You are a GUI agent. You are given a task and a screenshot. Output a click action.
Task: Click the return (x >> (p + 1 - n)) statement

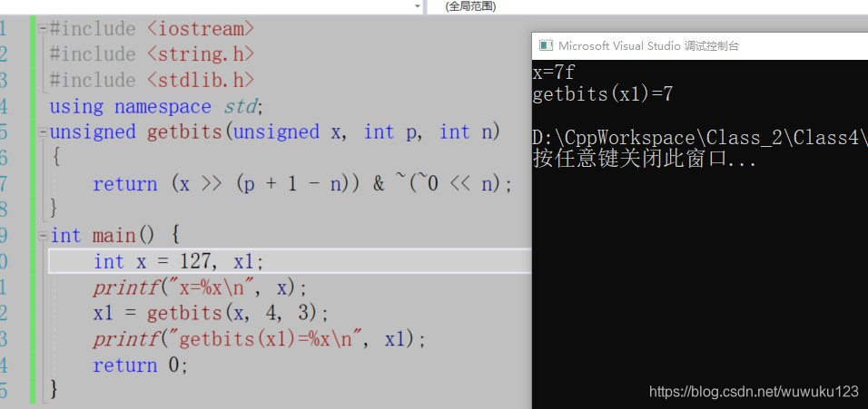[303, 184]
